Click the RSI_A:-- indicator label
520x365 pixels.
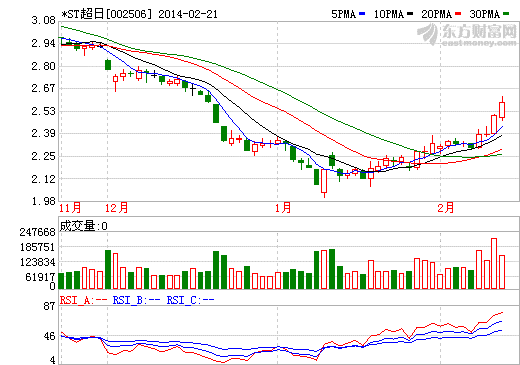(x=83, y=300)
